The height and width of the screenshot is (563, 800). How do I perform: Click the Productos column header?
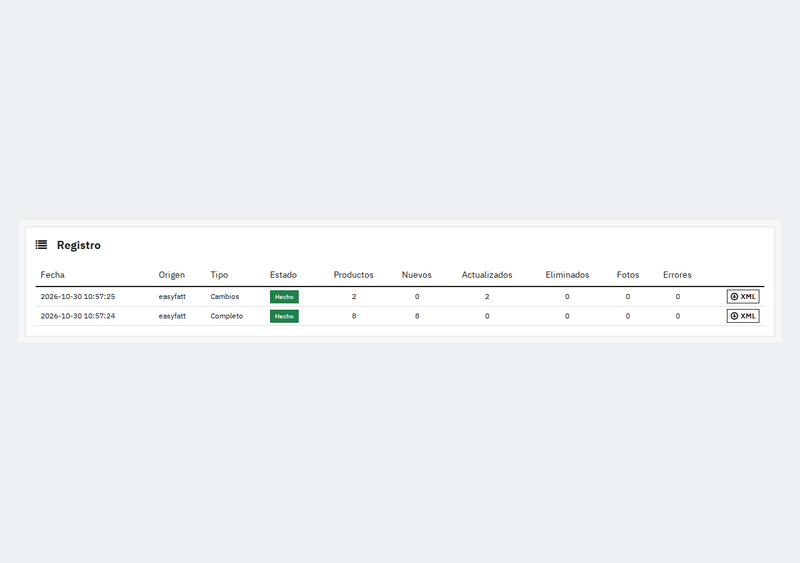[354, 275]
